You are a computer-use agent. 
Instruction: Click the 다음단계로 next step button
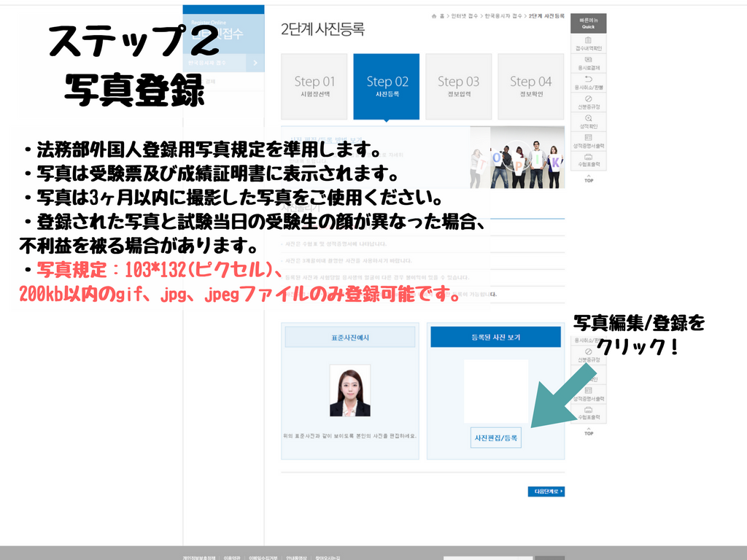[x=546, y=491]
